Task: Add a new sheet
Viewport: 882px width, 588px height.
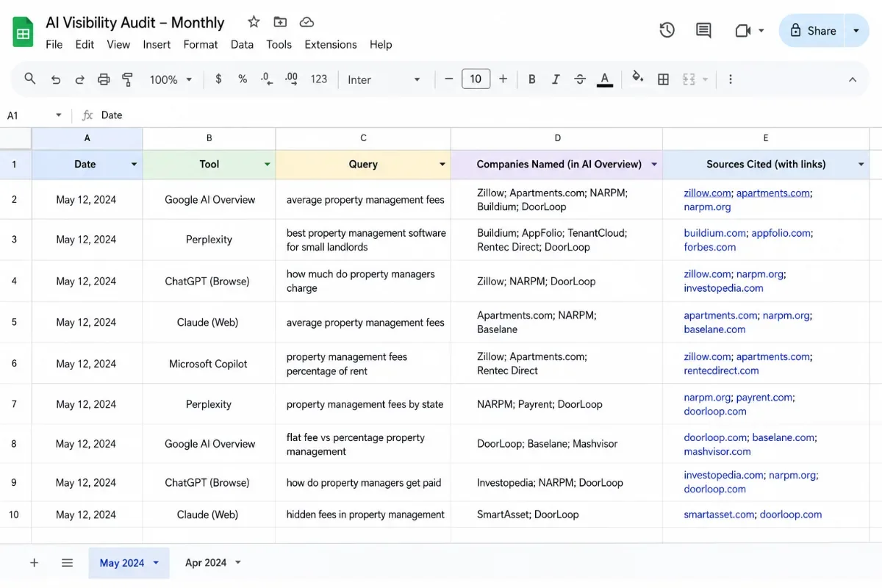Action: point(34,562)
